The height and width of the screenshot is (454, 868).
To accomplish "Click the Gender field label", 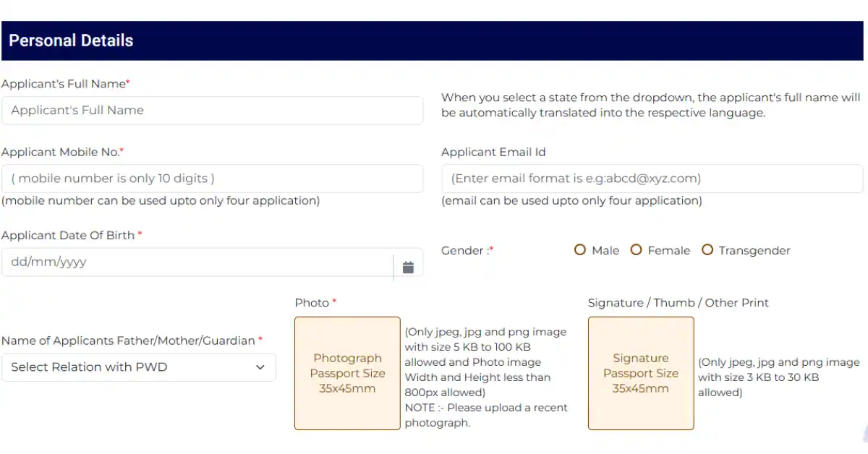I will click(x=467, y=250).
